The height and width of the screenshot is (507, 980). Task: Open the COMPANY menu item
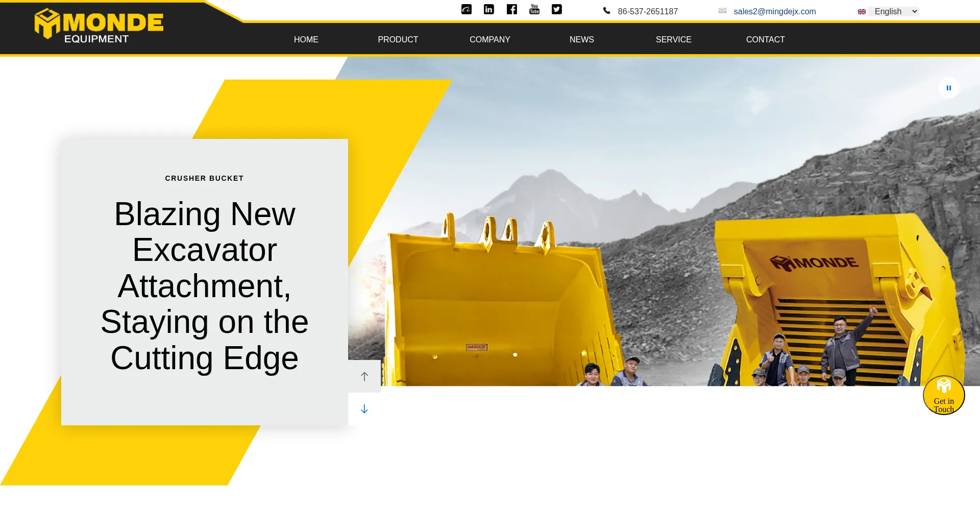pos(489,39)
